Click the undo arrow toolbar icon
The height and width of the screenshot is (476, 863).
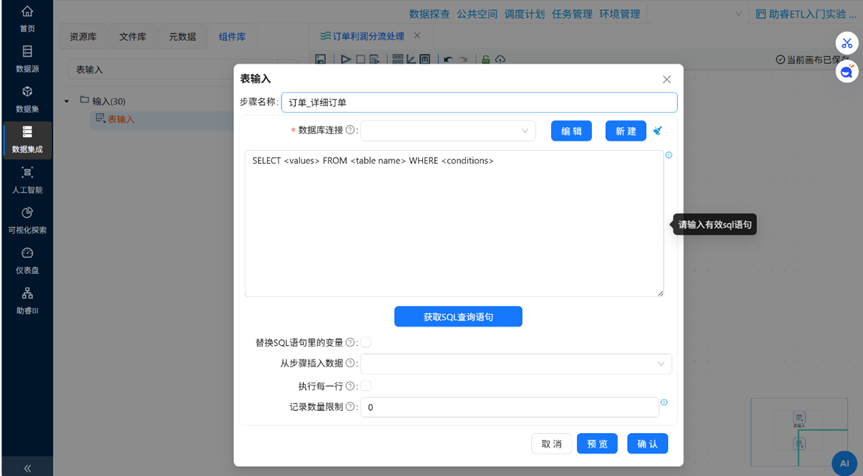pos(448,59)
